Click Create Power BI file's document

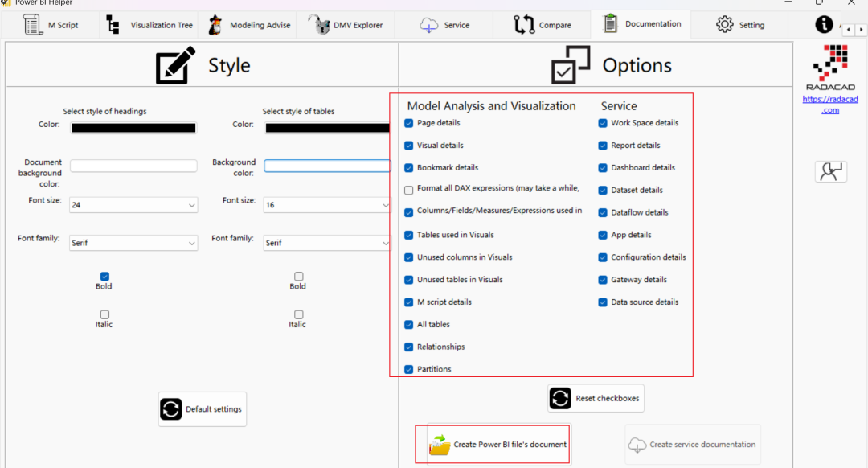point(497,445)
